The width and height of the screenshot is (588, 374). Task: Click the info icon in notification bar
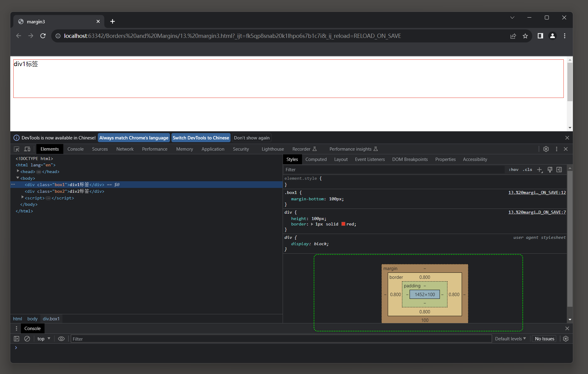(x=17, y=138)
